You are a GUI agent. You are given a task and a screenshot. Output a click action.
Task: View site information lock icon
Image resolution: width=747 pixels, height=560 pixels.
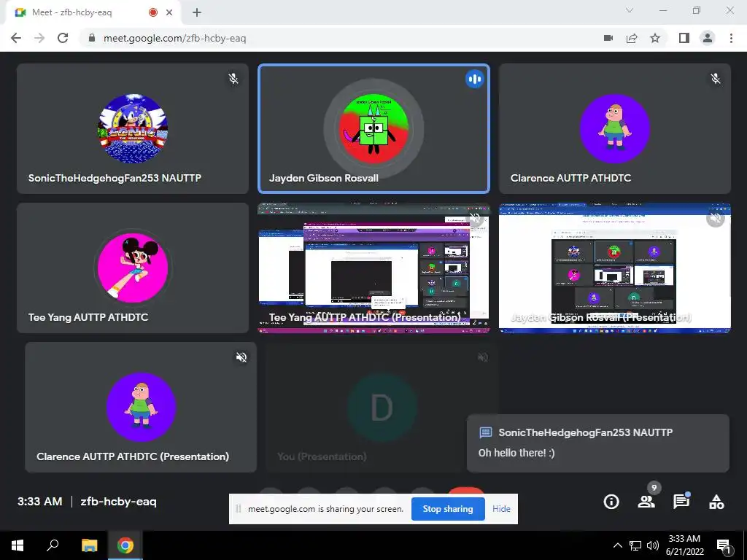pos(92,38)
